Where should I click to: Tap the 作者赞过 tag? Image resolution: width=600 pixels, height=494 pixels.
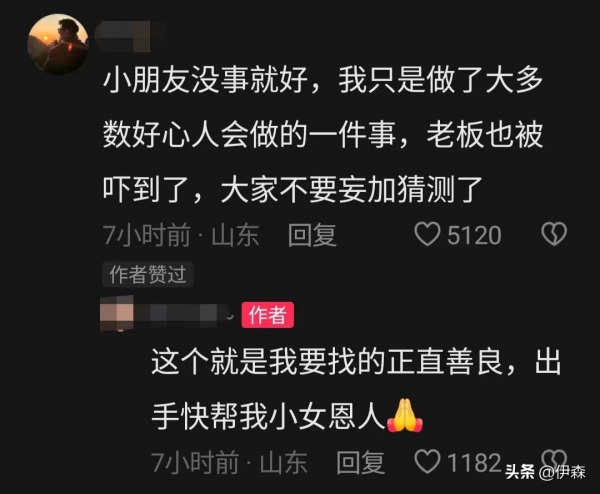tap(148, 274)
